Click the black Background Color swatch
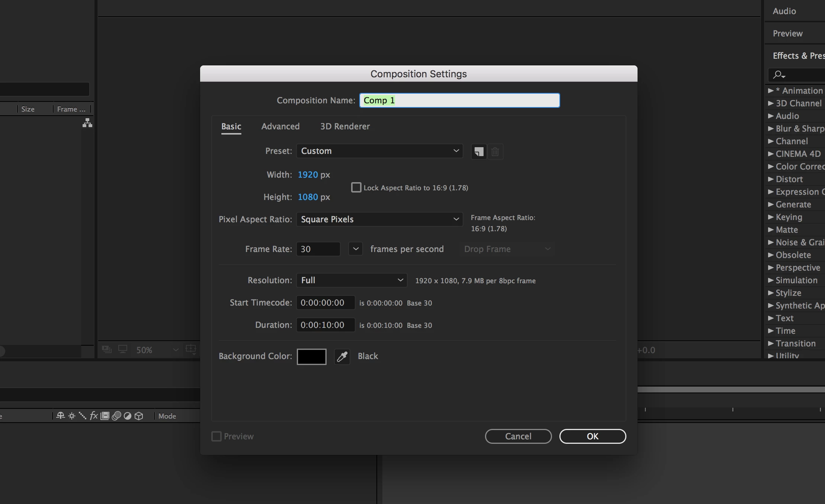The width and height of the screenshot is (825, 504). [x=311, y=356]
